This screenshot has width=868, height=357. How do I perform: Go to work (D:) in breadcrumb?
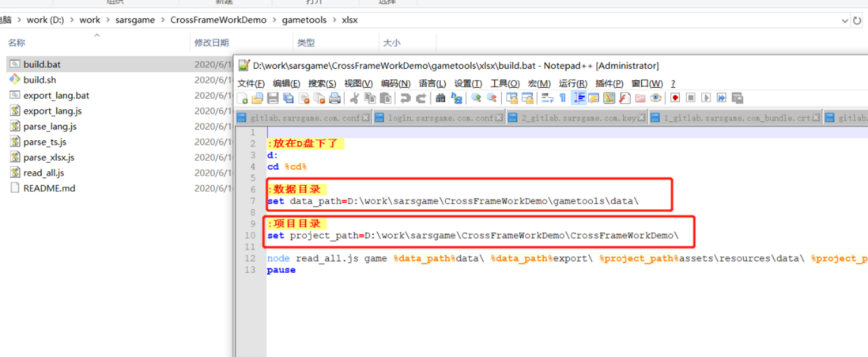pos(45,20)
